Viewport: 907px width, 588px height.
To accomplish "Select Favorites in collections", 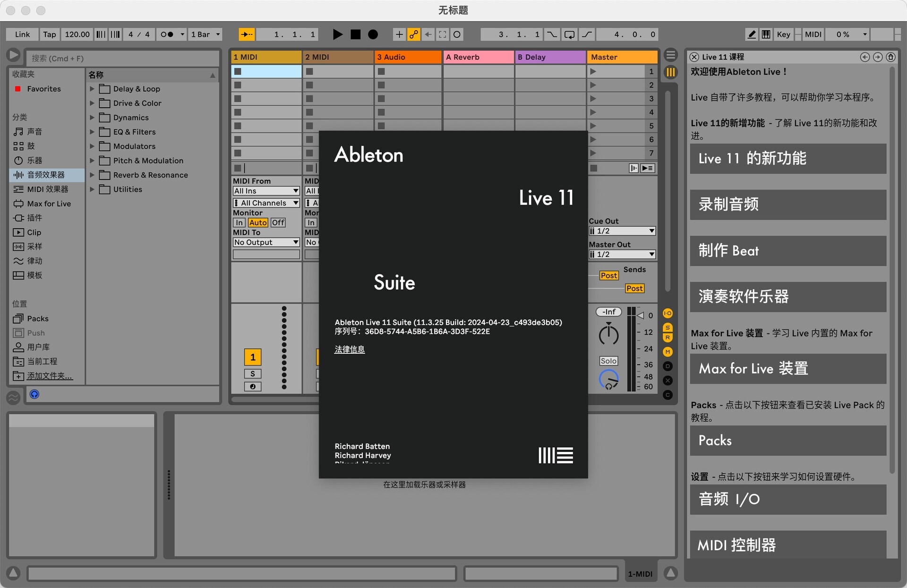I will point(43,89).
